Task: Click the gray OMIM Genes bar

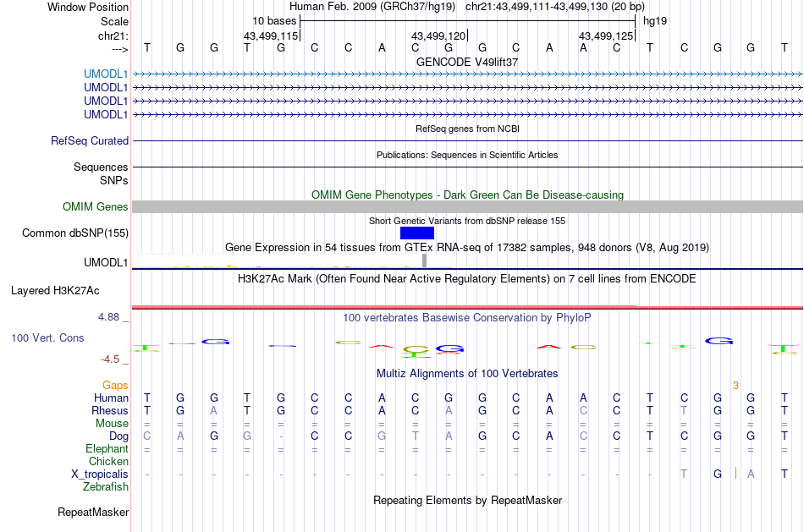Action: [x=467, y=207]
